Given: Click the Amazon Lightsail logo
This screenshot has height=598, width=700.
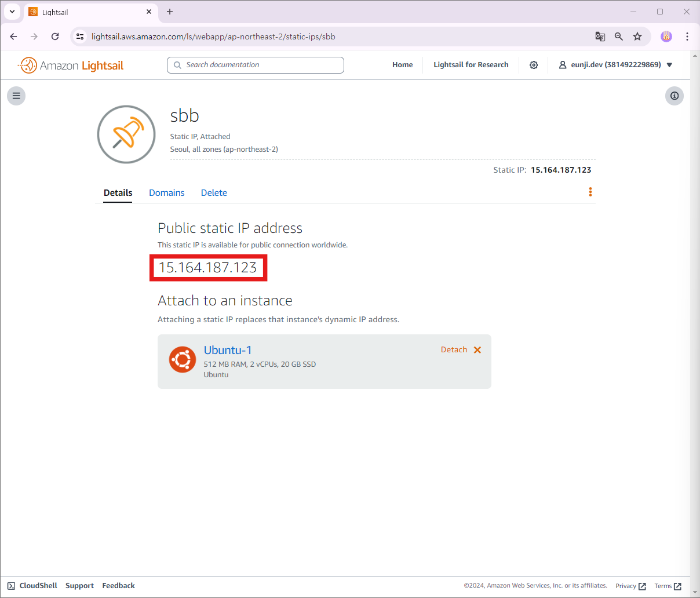Looking at the screenshot, I should click(71, 65).
